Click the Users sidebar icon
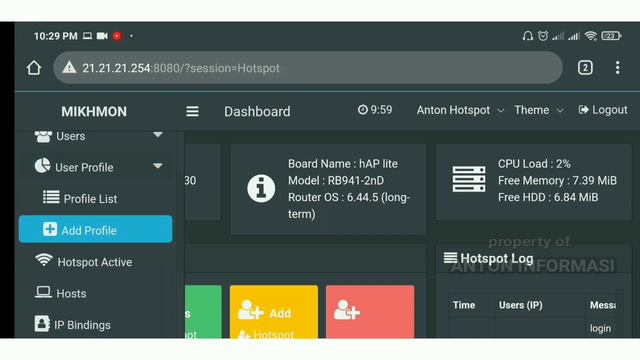The image size is (640, 360). [x=43, y=136]
